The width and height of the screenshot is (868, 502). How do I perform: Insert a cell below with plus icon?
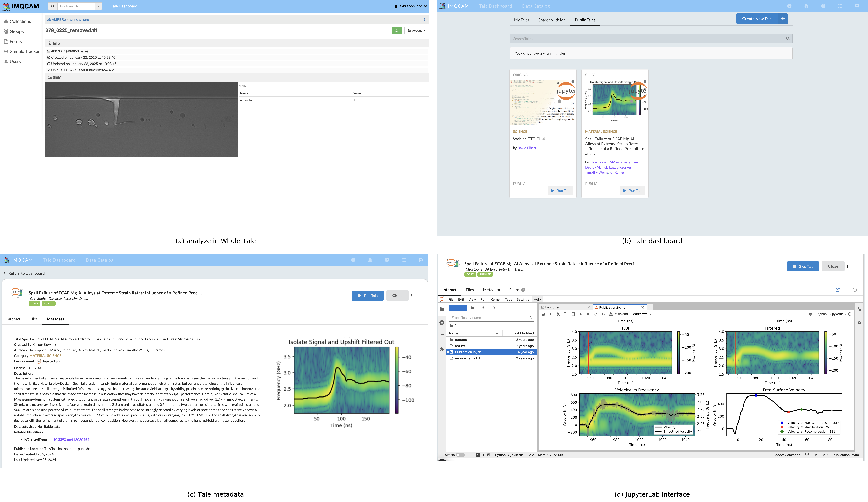pyautogui.click(x=550, y=314)
